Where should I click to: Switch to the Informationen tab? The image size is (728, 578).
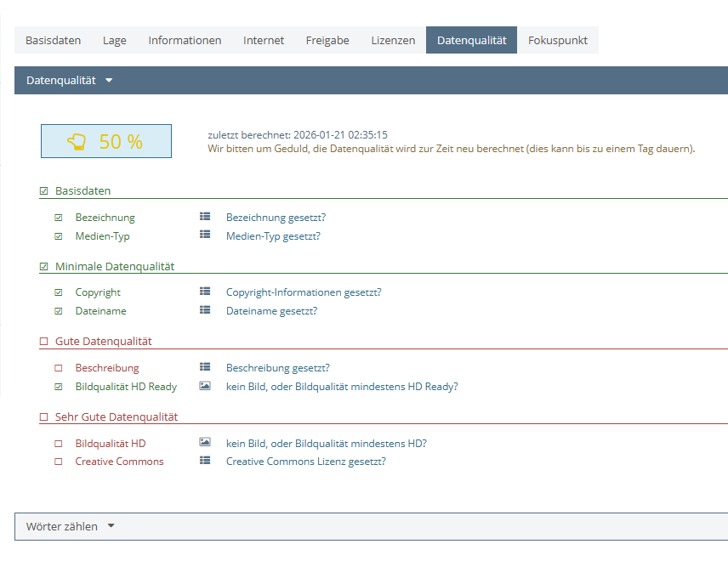coord(185,40)
